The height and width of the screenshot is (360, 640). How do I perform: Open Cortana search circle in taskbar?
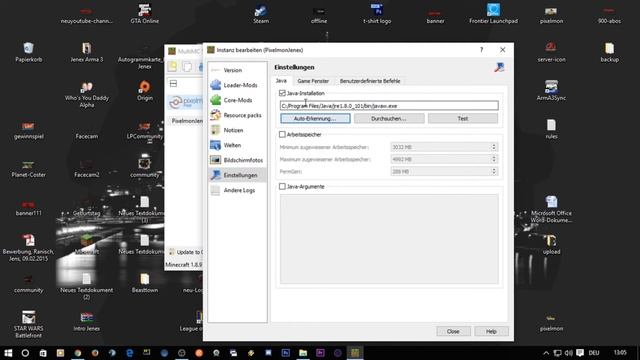click(x=25, y=353)
